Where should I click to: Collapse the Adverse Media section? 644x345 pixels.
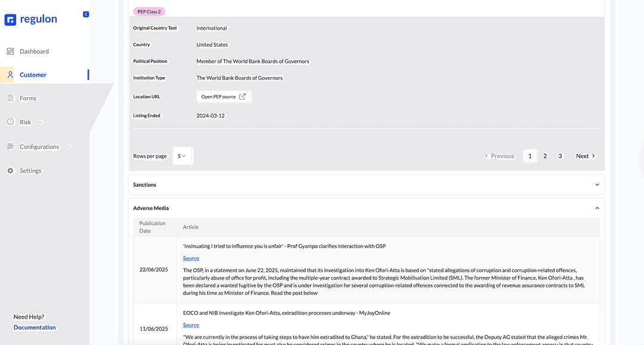coord(597,208)
